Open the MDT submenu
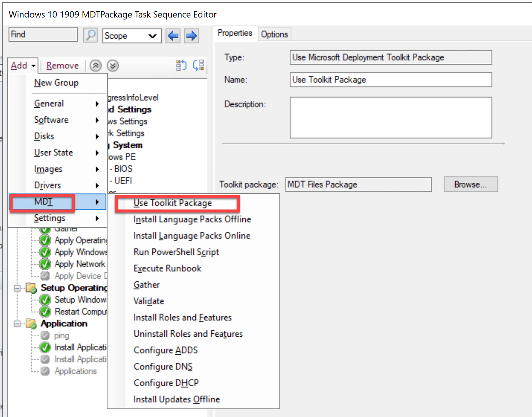 (58, 202)
